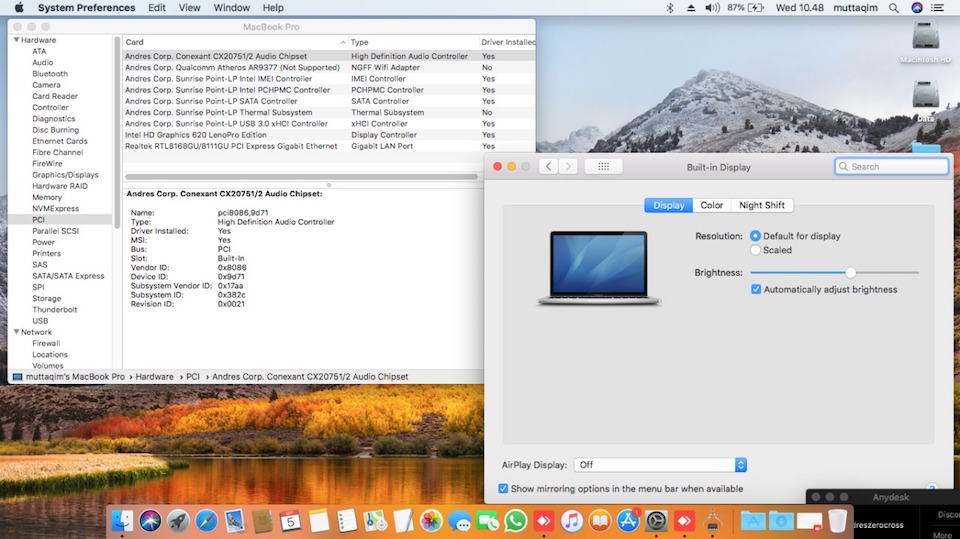Open Photos app from the dock

pyautogui.click(x=431, y=520)
